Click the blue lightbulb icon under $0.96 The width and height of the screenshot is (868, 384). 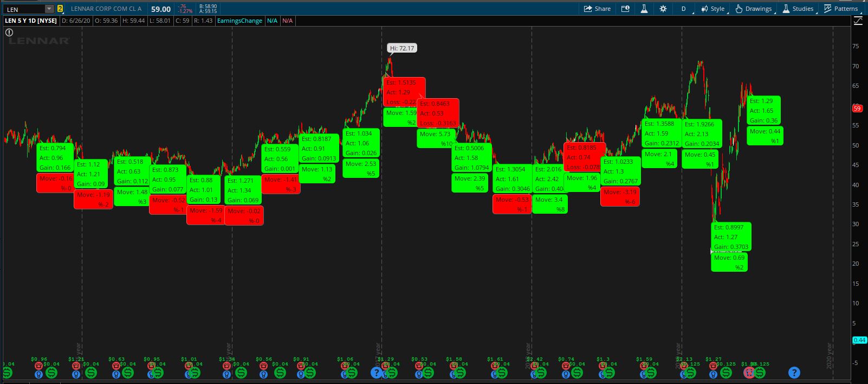click(38, 374)
